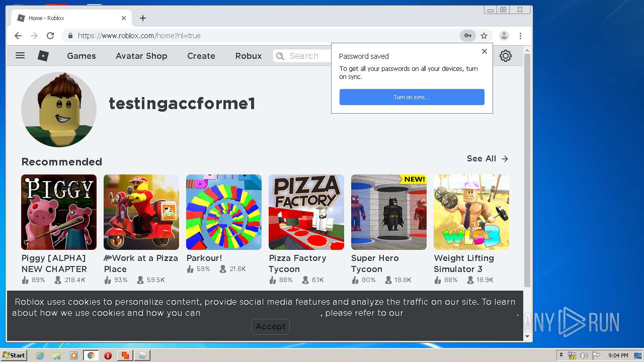644x362 pixels.
Task: Open the Create menu item
Action: pos(201,56)
